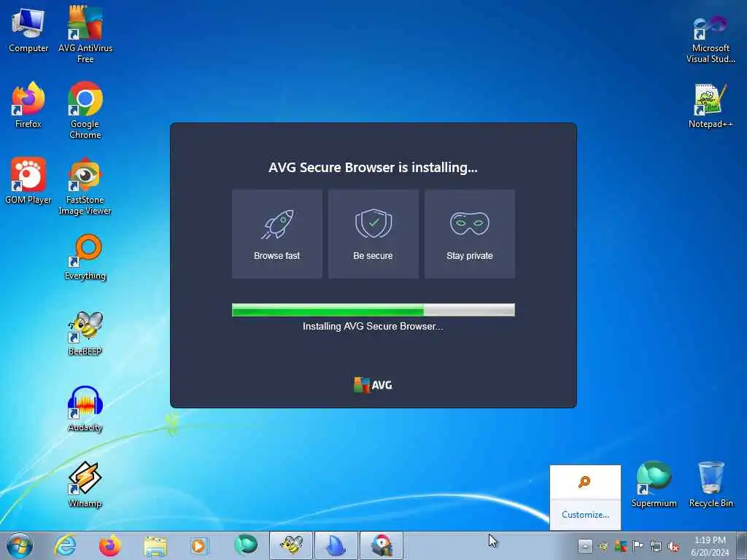Click the Customize... link in tray popup
The height and width of the screenshot is (560, 747).
(x=585, y=514)
